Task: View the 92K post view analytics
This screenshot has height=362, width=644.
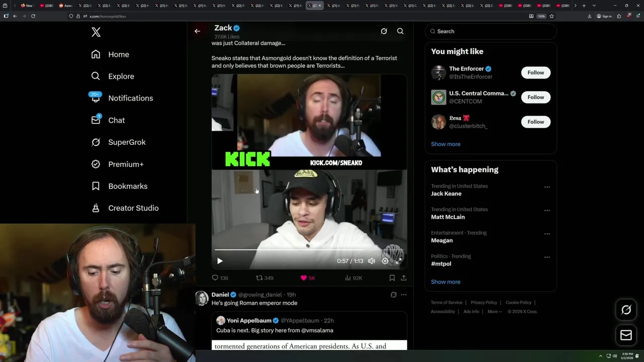Action: (x=353, y=278)
